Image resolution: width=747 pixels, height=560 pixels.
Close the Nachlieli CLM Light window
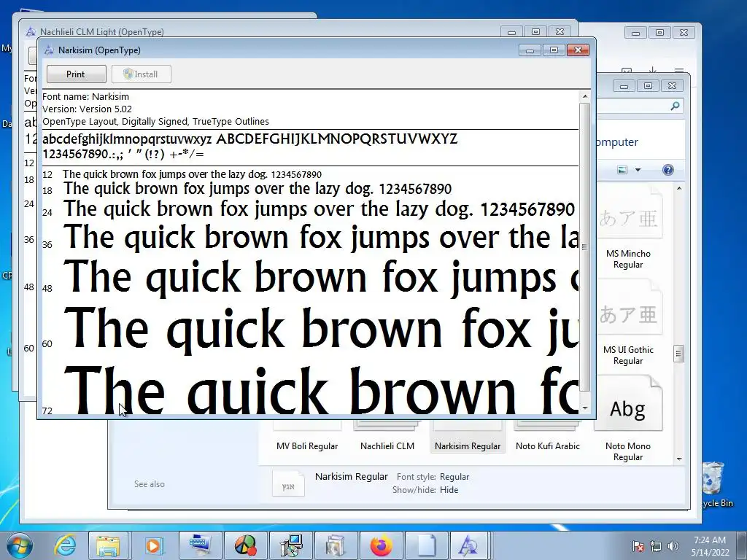[x=560, y=32]
